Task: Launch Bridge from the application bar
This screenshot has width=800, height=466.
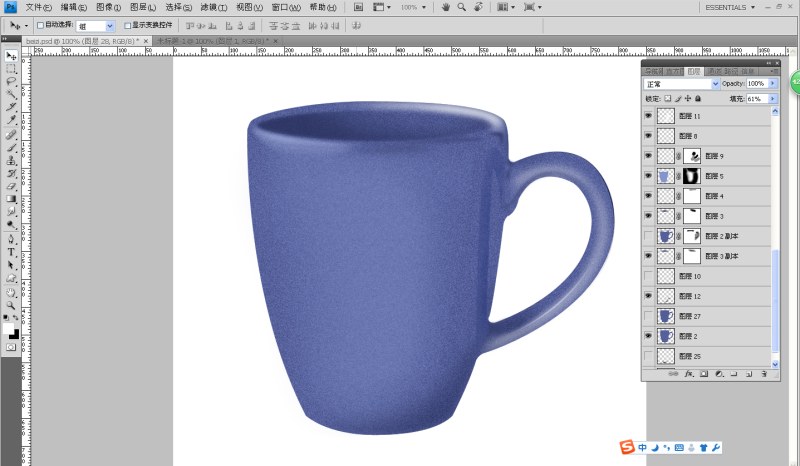Action: 359,7
